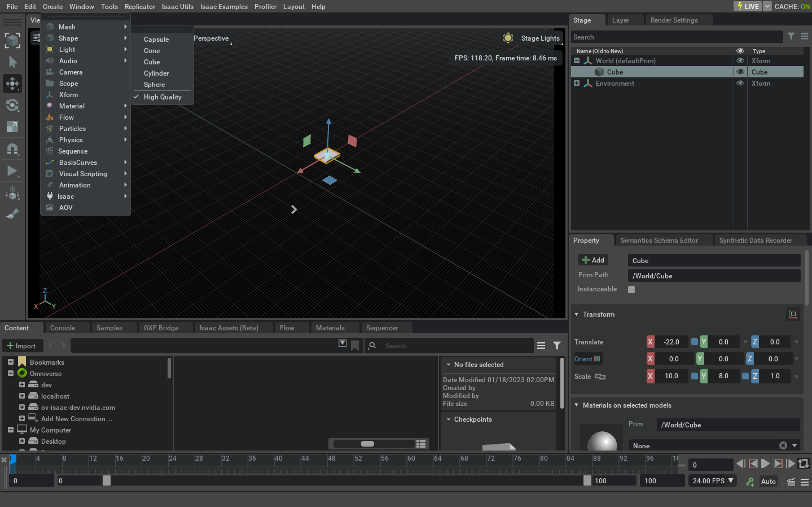The image size is (812, 507).
Task: Activate the Move gizmo tool
Action: (x=12, y=84)
